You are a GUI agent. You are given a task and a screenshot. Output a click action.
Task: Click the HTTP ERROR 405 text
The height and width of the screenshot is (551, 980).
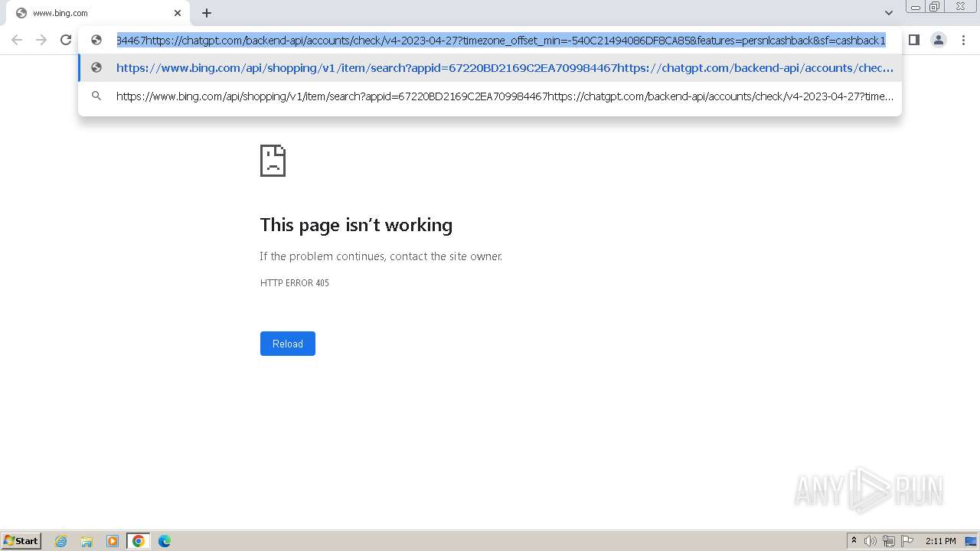295,283
